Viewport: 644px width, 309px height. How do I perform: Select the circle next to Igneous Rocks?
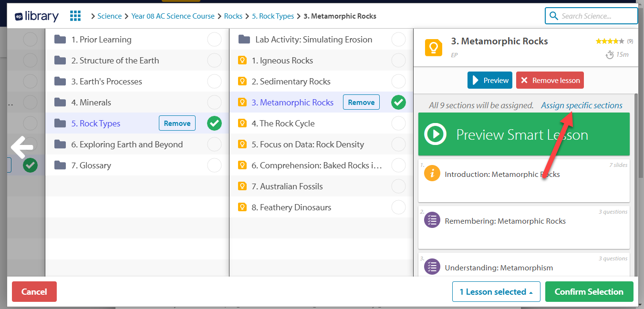pos(398,61)
